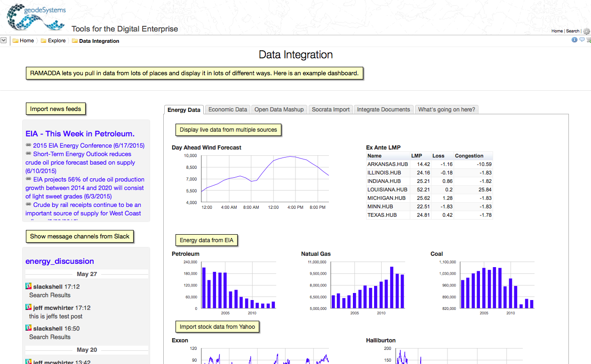Click the Home link in header
This screenshot has height=364, width=591.
[557, 31]
